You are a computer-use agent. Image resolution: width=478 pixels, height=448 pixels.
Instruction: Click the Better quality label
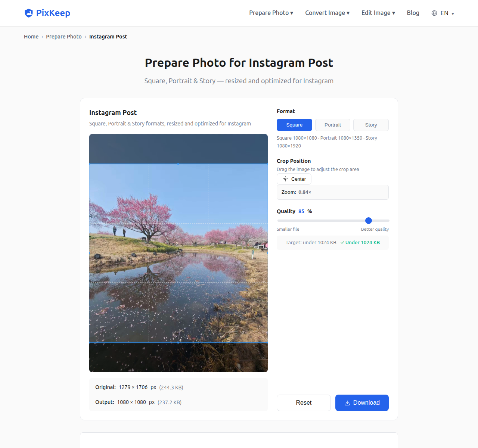point(375,229)
